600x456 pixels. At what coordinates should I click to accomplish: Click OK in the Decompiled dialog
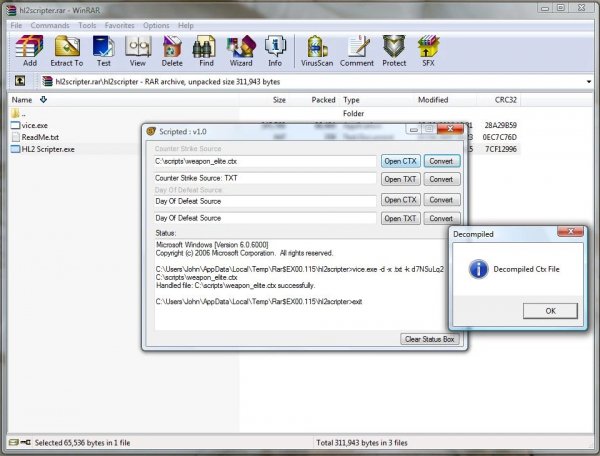[x=550, y=311]
